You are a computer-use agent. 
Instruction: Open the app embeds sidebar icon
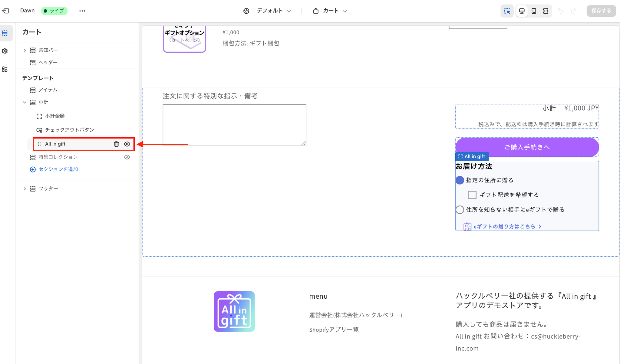coord(5,69)
